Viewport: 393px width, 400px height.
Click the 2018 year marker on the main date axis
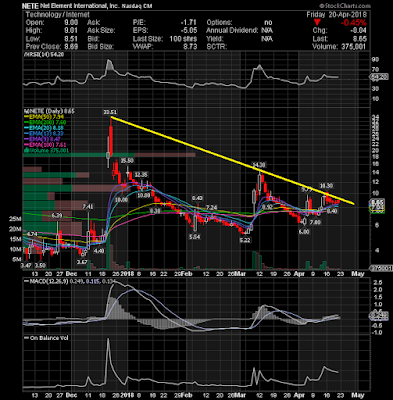[x=127, y=274]
